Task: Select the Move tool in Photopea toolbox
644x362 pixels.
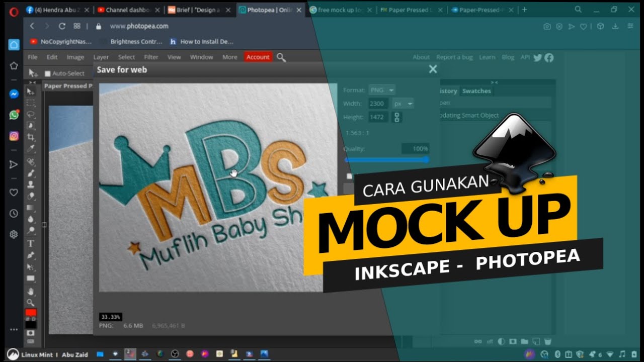Action: click(x=31, y=91)
